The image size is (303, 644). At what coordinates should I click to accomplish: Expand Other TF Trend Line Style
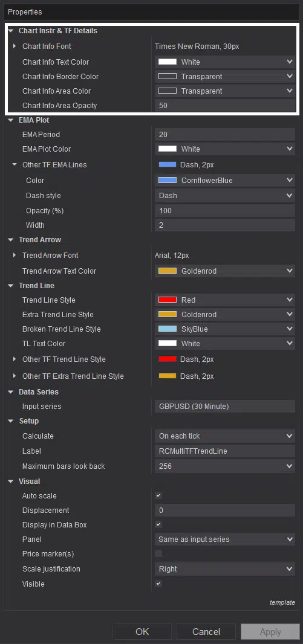coord(15,359)
